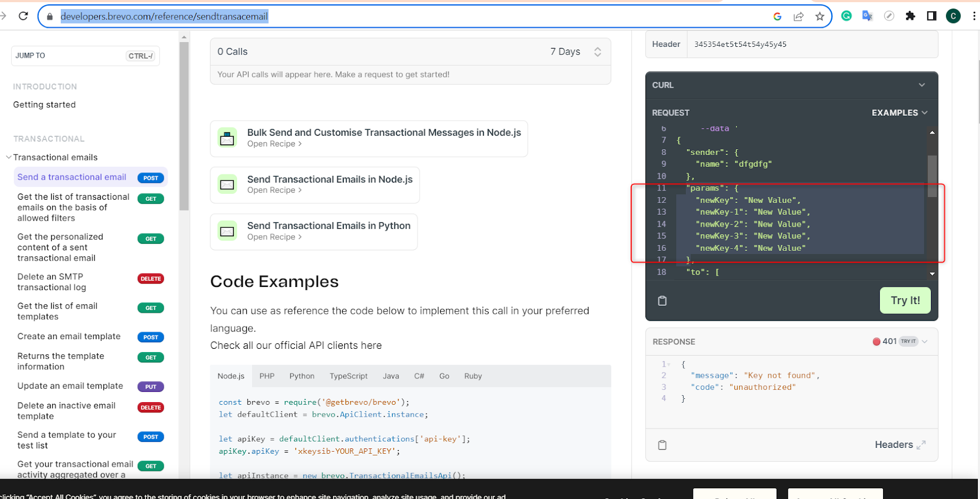Select the Node.js code tab
The image size is (980, 499).
[231, 376]
